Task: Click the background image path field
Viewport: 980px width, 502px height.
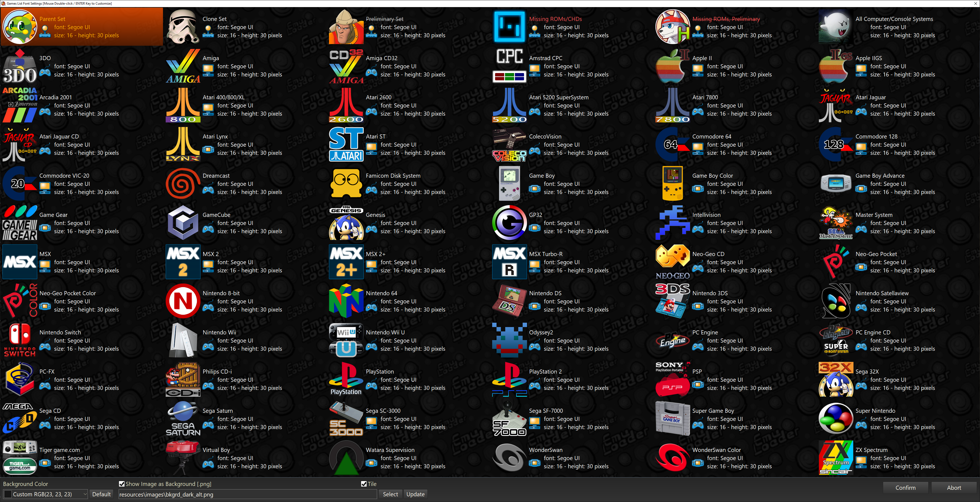Action: [x=247, y=494]
